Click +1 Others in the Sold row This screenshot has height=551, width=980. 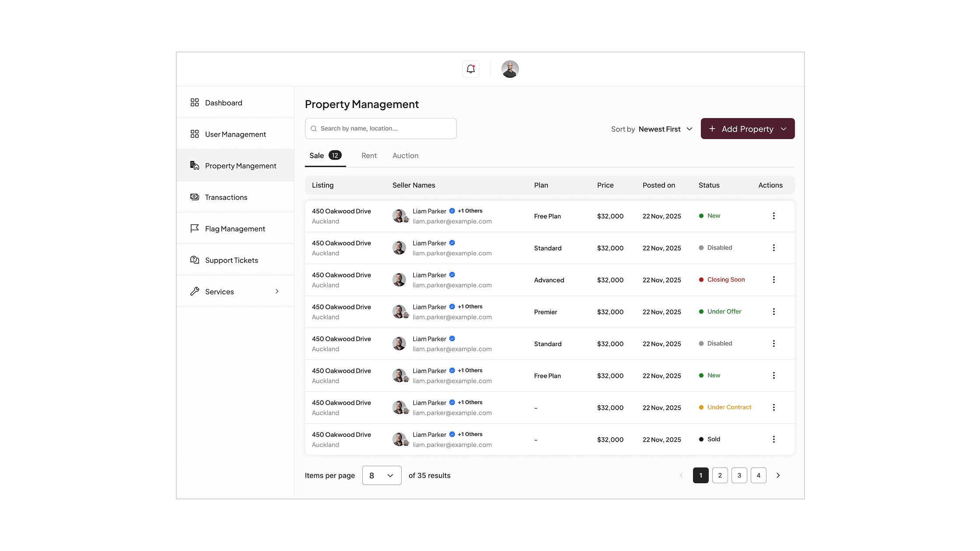point(470,434)
